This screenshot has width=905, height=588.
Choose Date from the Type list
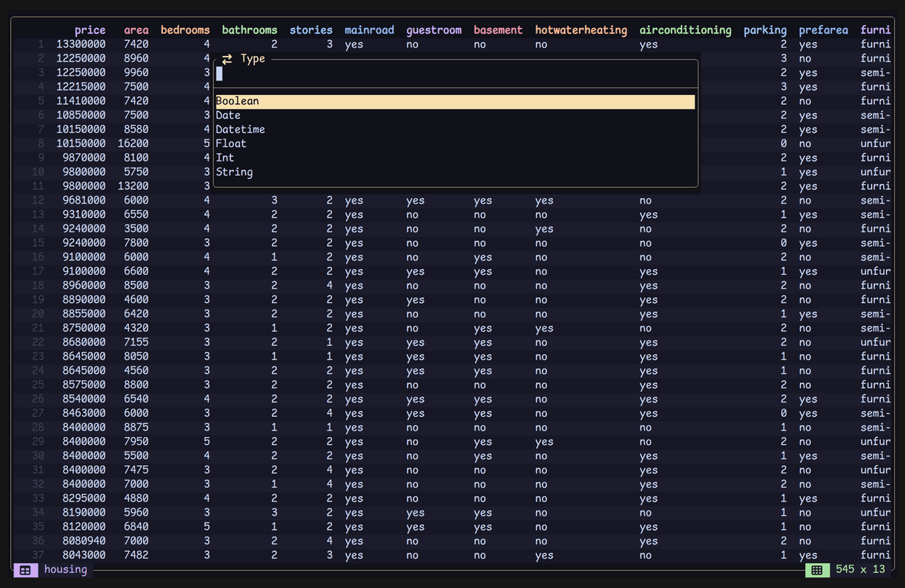click(x=455, y=116)
